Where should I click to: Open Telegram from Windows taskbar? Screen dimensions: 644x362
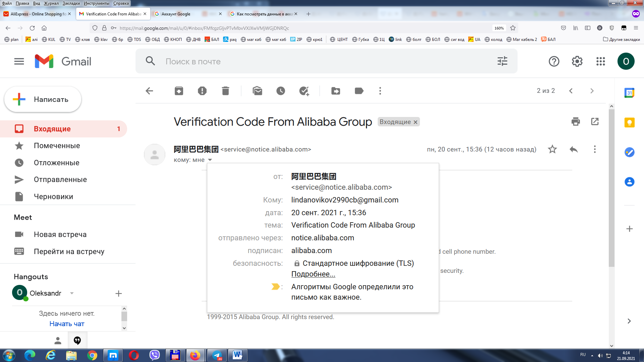(x=217, y=355)
